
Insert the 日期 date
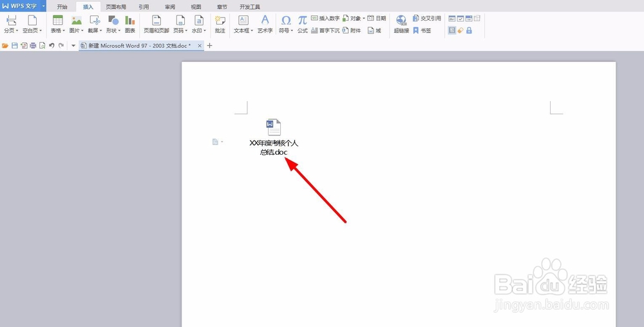coord(377,18)
